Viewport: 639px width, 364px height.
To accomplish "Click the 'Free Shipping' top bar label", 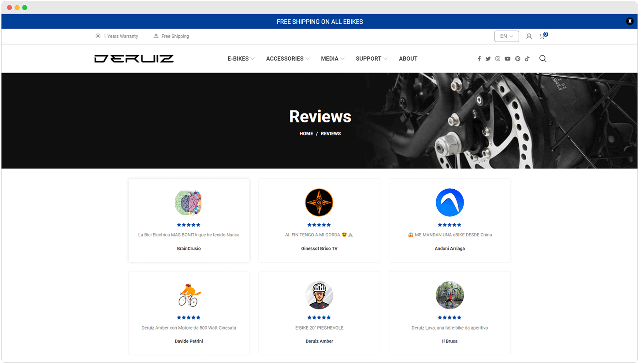I will point(175,36).
